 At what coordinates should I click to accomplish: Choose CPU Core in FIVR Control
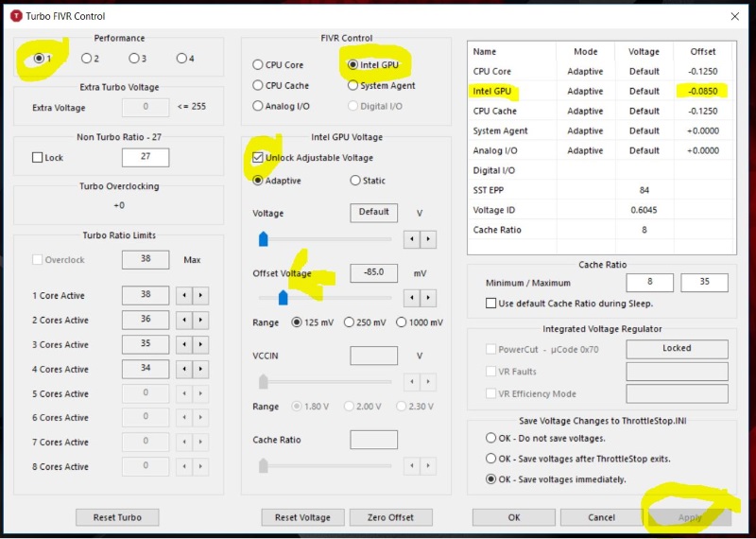(x=257, y=64)
